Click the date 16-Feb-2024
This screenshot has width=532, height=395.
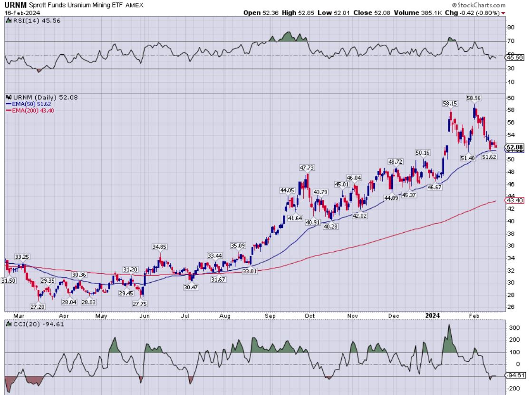[x=22, y=13]
